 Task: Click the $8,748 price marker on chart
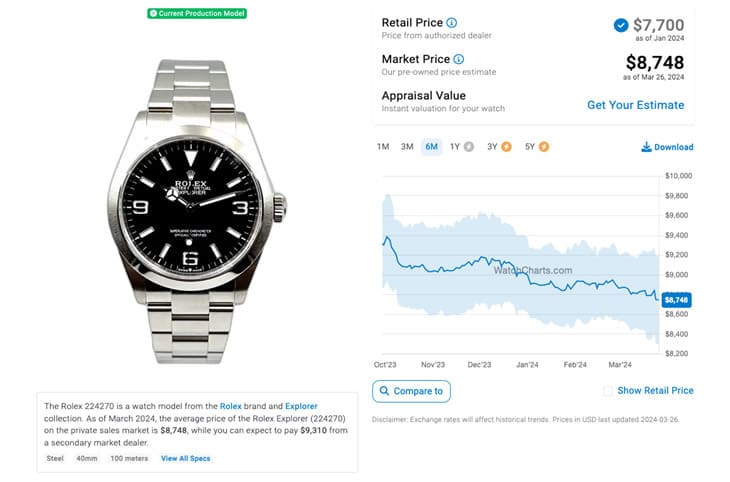point(676,300)
